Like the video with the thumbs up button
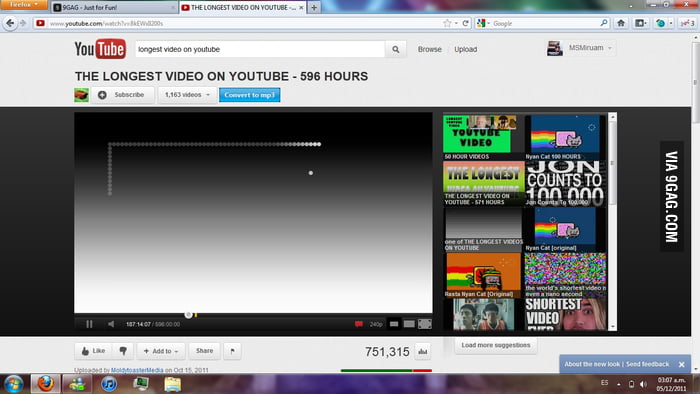 pyautogui.click(x=93, y=351)
